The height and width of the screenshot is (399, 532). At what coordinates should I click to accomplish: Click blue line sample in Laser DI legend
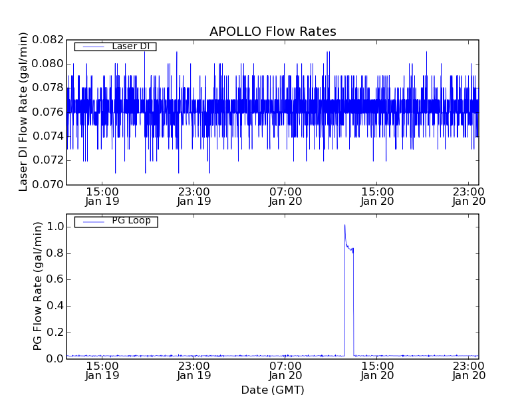(89, 47)
